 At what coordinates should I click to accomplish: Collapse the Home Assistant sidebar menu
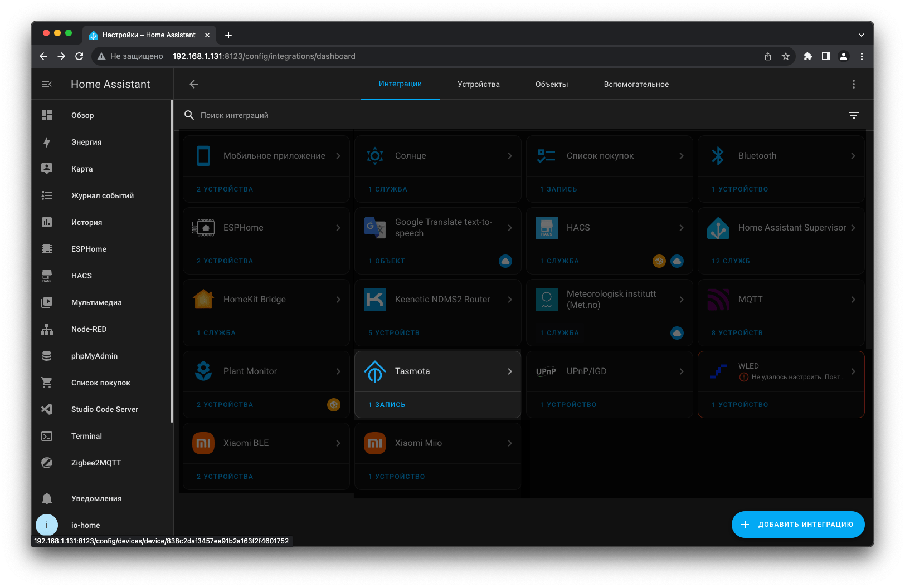47,84
